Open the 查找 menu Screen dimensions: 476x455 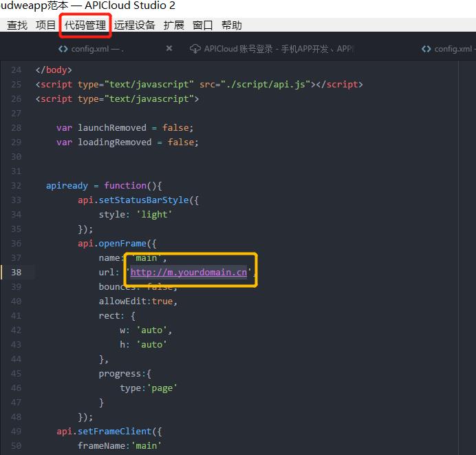17,25
